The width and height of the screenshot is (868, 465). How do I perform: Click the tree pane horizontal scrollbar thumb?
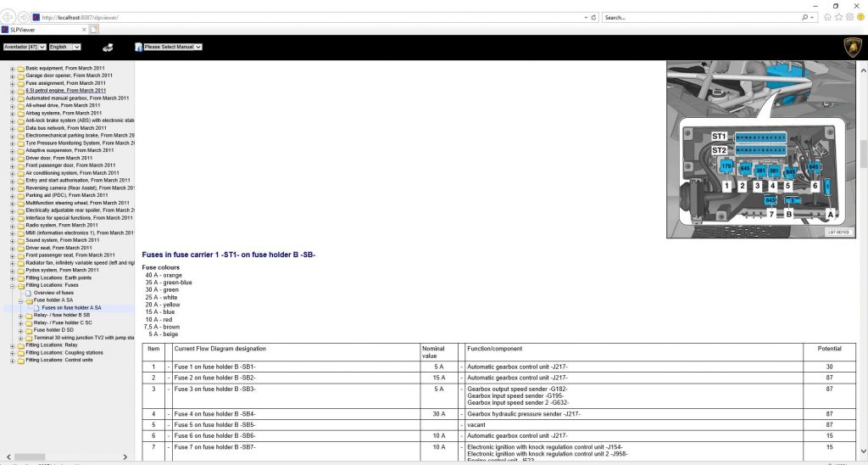coord(30,457)
